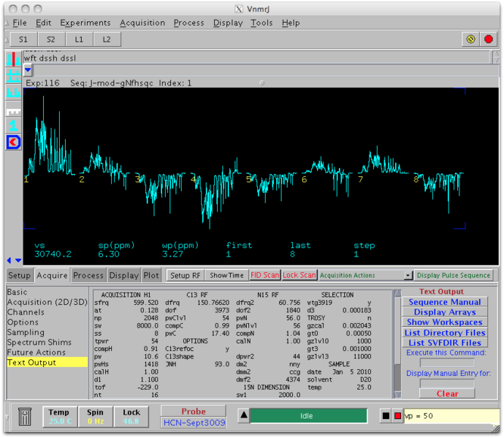Toggle the FID Scan button
504x438 pixels.
(x=264, y=275)
